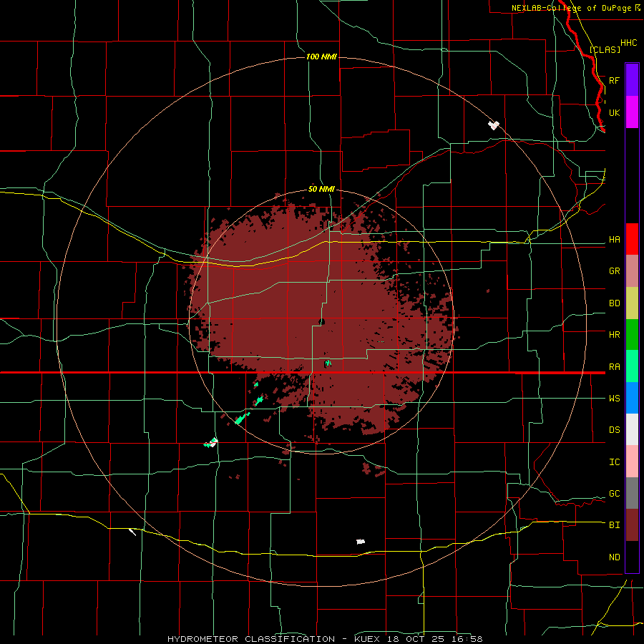Image resolution: width=644 pixels, height=644 pixels.
Task: Click the RF purple legend swatch
Action: click(x=632, y=80)
